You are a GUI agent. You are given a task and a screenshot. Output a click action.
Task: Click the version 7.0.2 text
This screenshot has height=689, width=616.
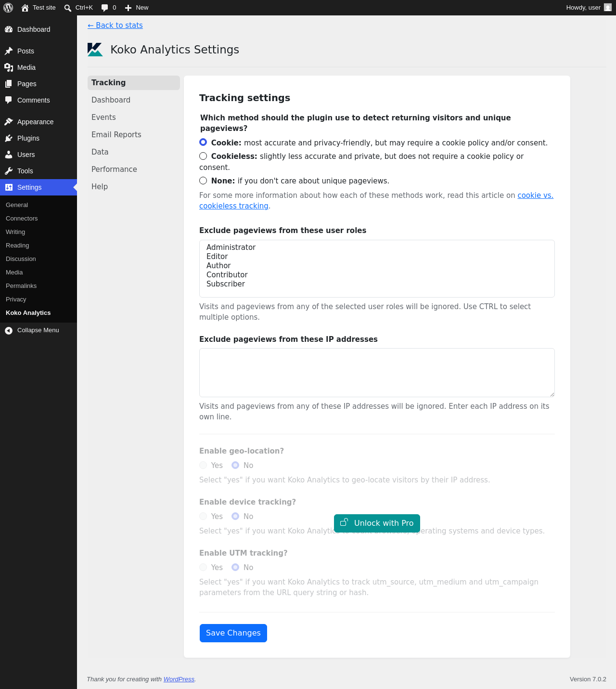point(588,679)
